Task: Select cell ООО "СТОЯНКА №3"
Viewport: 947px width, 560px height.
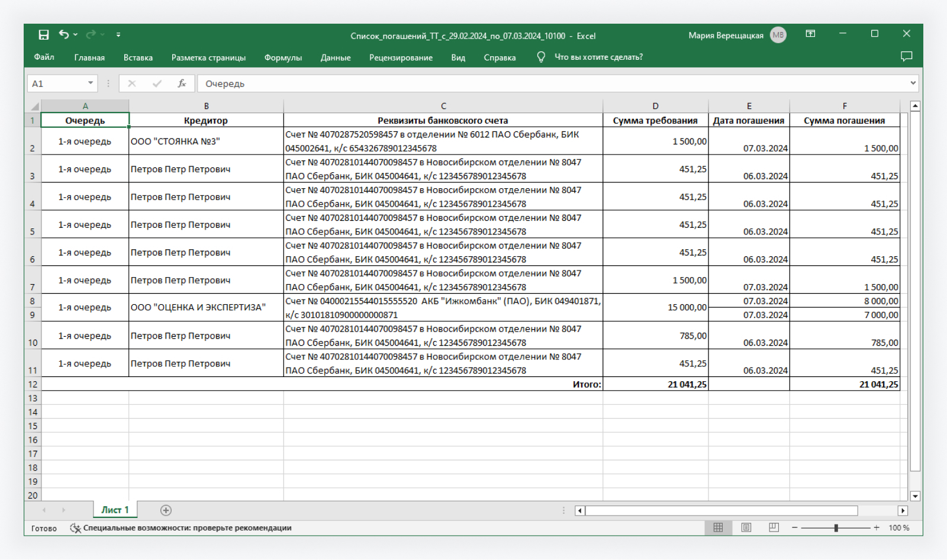Action: [206, 141]
